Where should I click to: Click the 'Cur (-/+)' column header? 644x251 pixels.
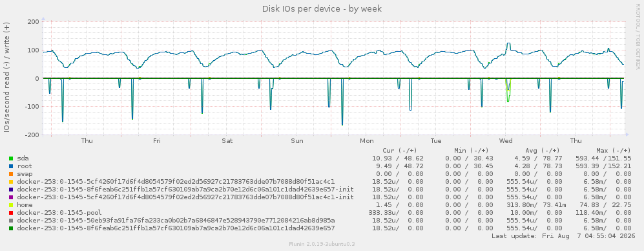(400, 151)
